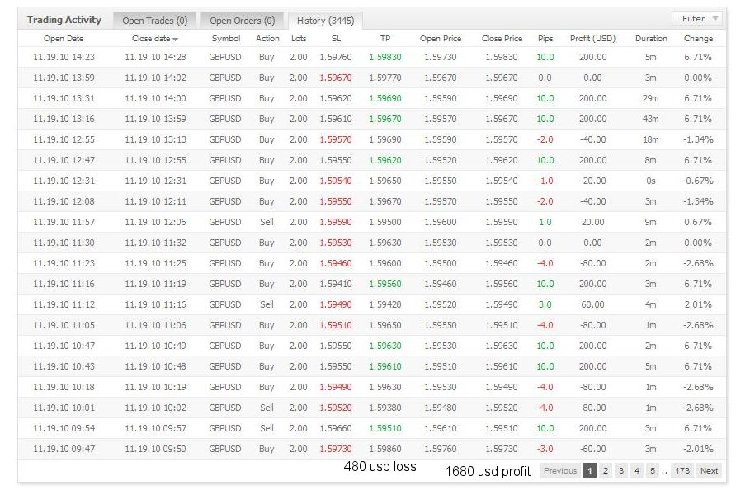The image size is (750, 495).
Task: Select the History (3115) tab
Action: click(x=324, y=20)
